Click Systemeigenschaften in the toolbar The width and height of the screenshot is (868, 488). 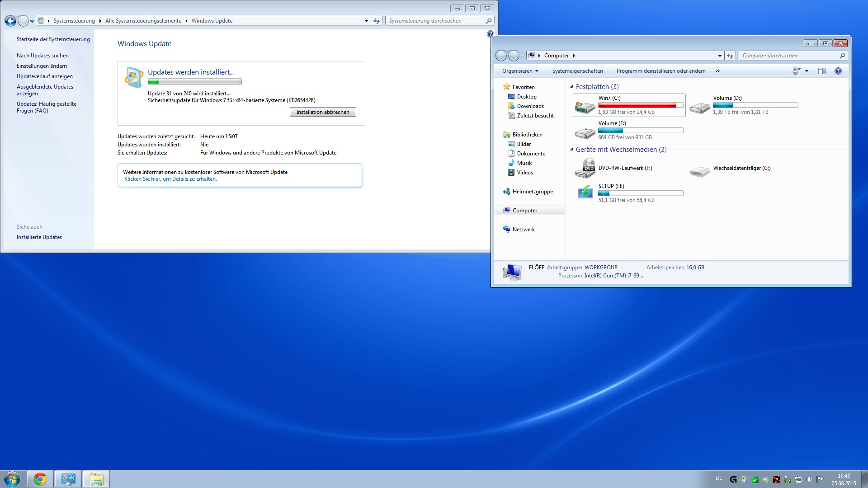pyautogui.click(x=577, y=71)
